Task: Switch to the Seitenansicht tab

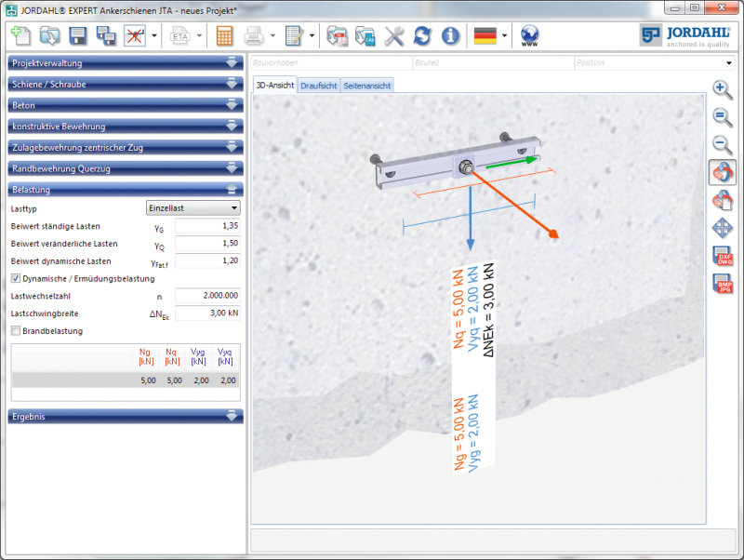Action: pyautogui.click(x=367, y=86)
